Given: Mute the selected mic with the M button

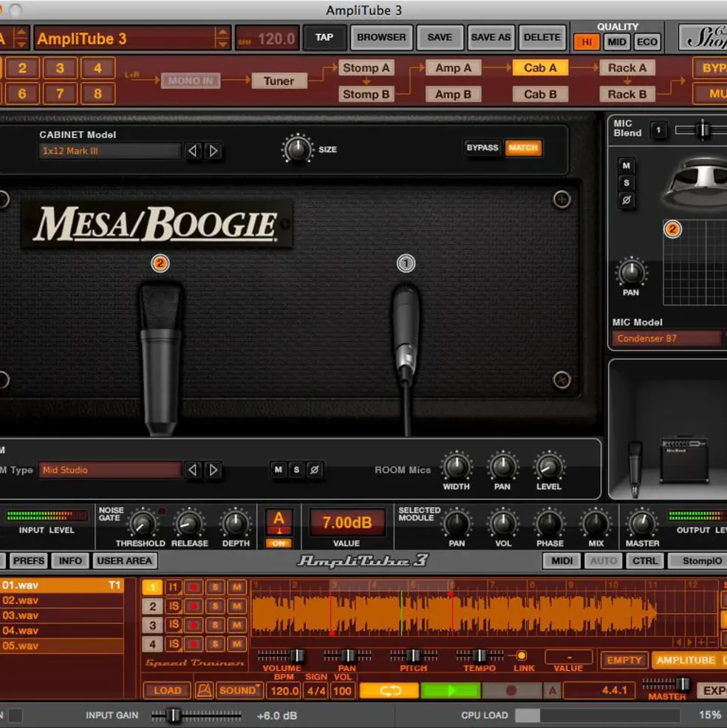Looking at the screenshot, I should tap(627, 166).
